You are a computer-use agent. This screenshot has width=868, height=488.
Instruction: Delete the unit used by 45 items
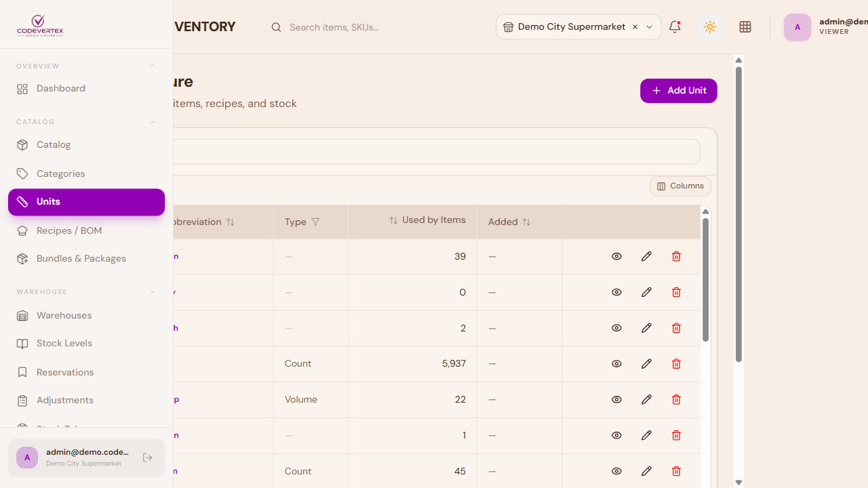pyautogui.click(x=676, y=471)
